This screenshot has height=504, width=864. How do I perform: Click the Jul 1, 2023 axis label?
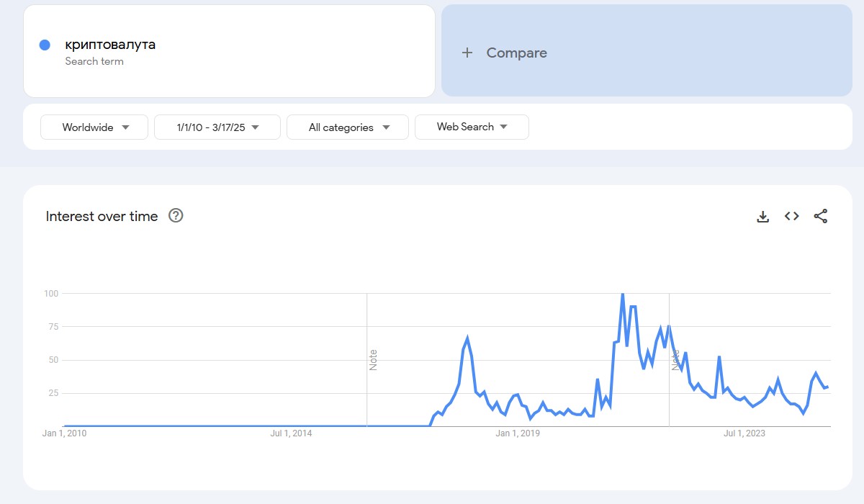(x=744, y=433)
